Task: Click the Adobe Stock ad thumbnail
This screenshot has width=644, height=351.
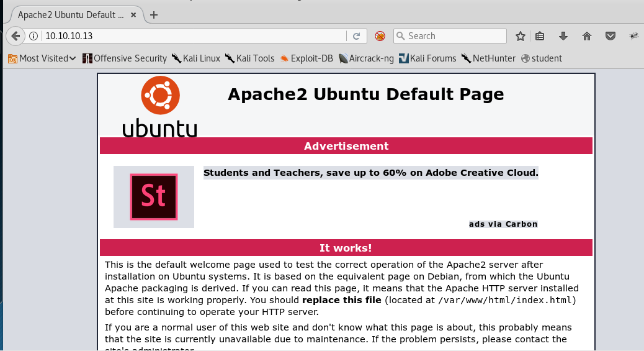Action: [153, 197]
